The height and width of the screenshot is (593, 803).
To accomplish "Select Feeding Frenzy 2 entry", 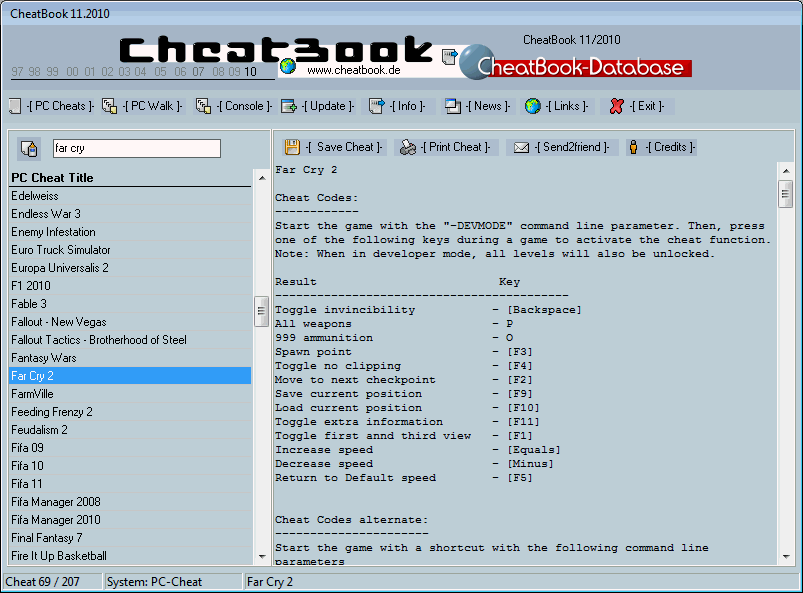I will click(131, 412).
